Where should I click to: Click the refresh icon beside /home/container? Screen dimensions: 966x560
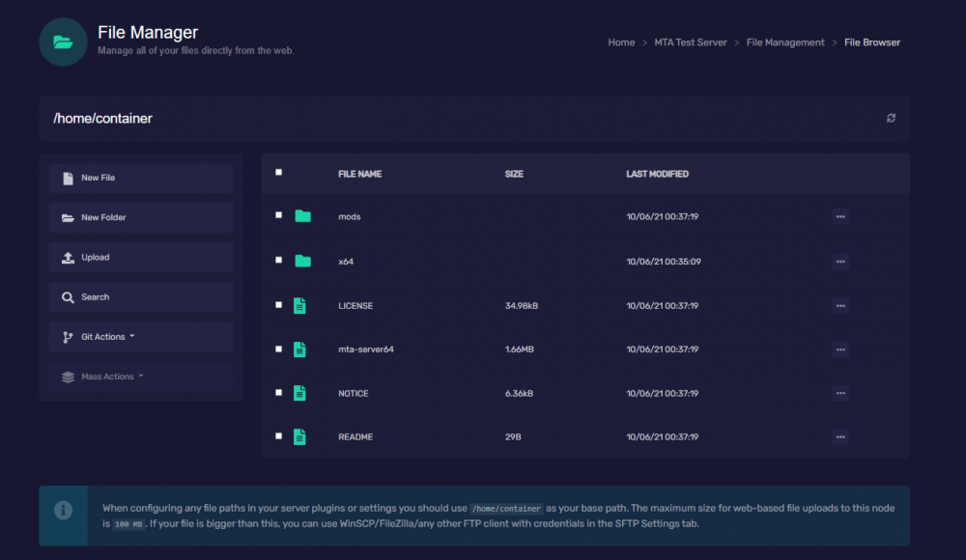891,119
